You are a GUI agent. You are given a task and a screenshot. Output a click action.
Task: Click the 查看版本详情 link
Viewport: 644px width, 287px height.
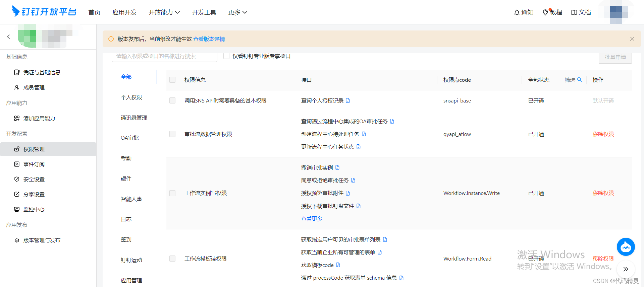(x=209, y=39)
